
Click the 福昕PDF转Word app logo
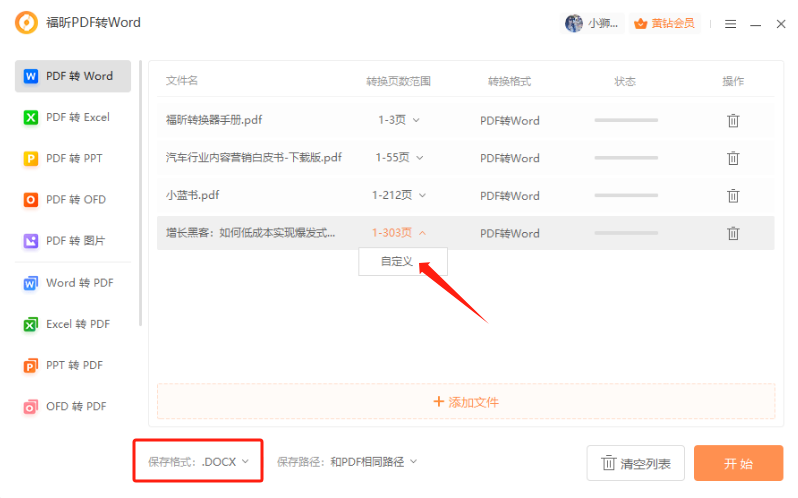[x=27, y=23]
